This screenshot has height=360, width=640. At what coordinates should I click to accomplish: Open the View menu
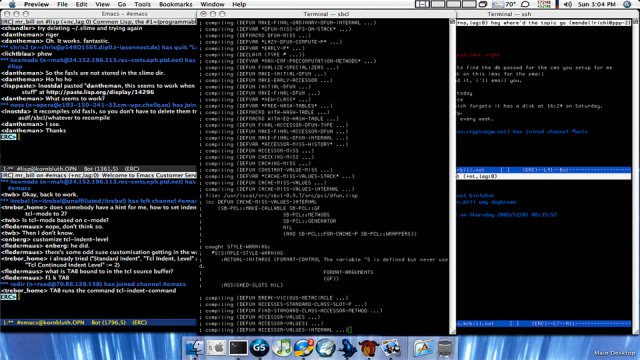click(102, 4)
